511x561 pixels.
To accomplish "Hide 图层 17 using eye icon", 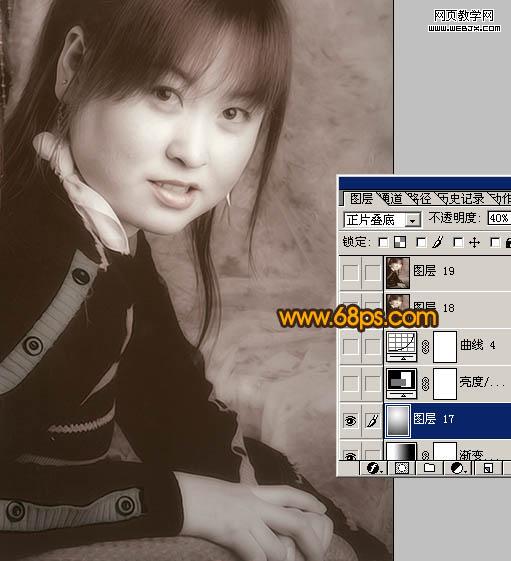I will click(350, 420).
